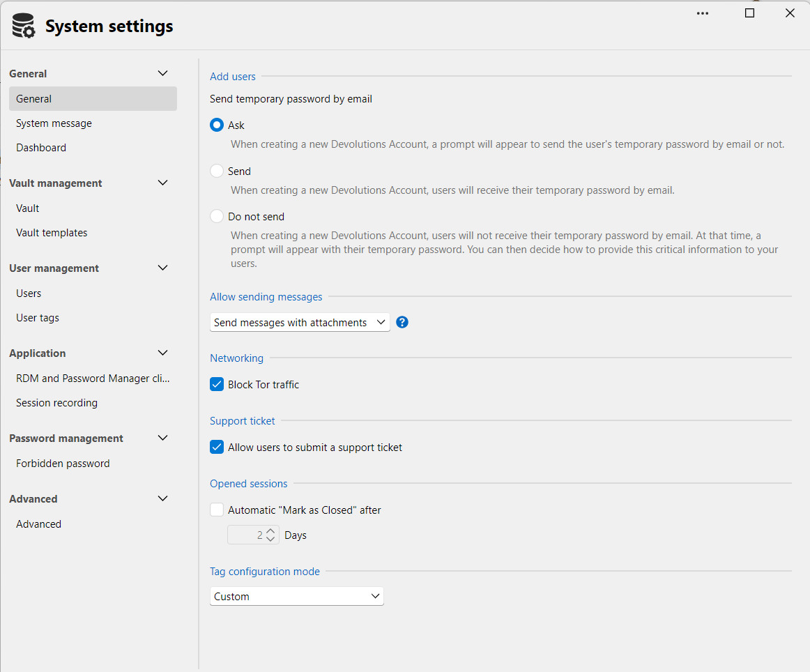Click the Opened sessions section heading
Viewport: 810px width, 672px height.
point(248,484)
